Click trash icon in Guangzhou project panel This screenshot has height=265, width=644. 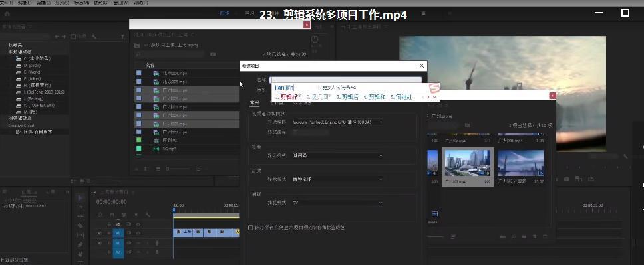(545, 236)
